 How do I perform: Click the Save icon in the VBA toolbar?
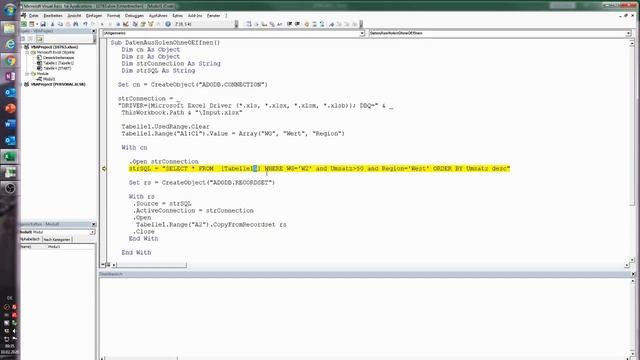pos(43,24)
